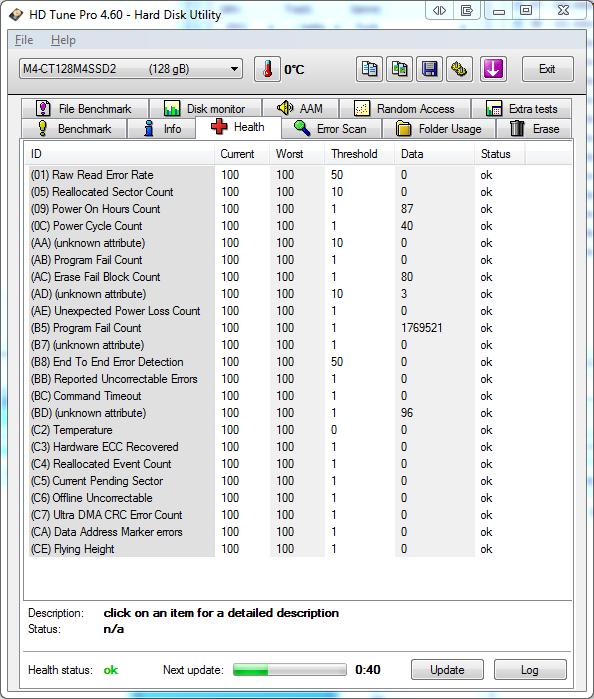Switch to the Info tab

[162, 128]
